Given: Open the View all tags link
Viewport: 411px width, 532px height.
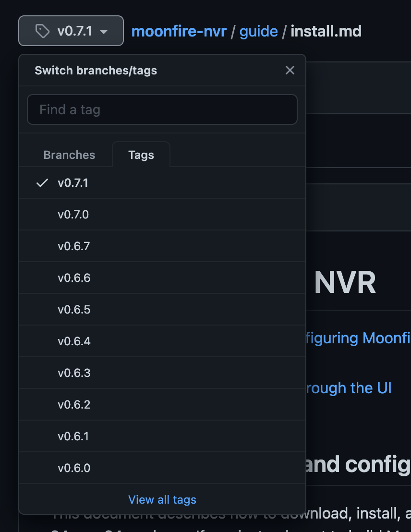Looking at the screenshot, I should pyautogui.click(x=162, y=499).
